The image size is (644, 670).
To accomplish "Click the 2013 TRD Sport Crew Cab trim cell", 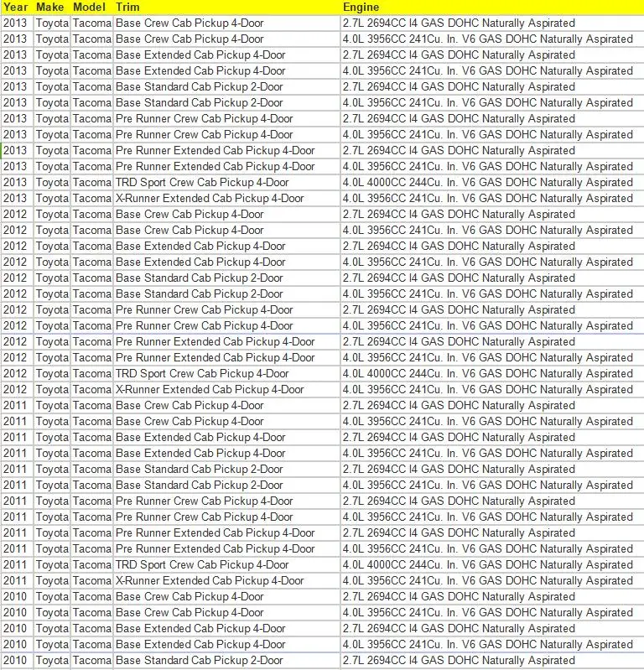I will (226, 183).
